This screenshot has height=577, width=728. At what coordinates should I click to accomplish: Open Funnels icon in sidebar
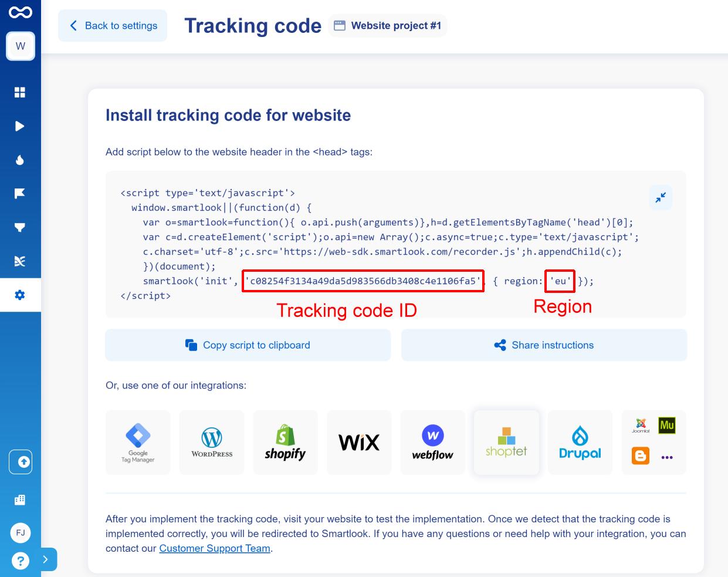pos(20,227)
